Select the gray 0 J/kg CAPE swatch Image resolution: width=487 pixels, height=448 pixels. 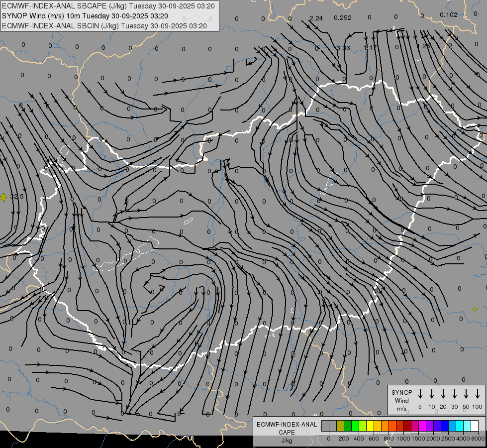[332, 426]
